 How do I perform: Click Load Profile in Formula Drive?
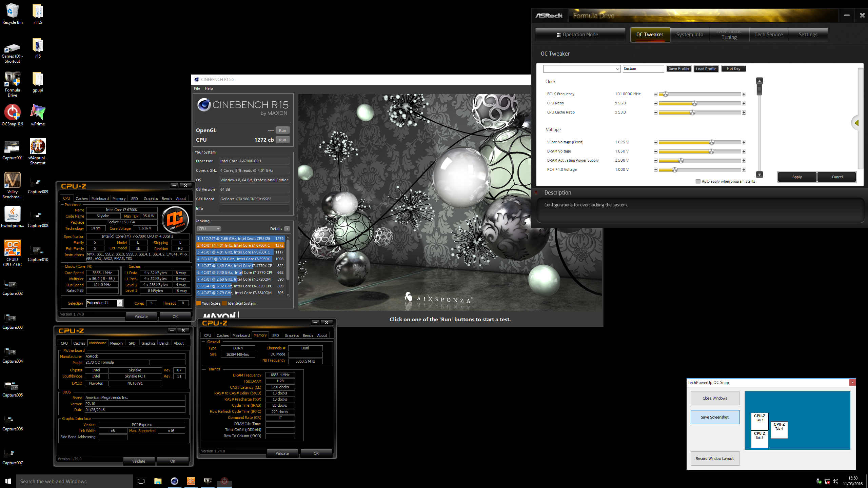[706, 68]
